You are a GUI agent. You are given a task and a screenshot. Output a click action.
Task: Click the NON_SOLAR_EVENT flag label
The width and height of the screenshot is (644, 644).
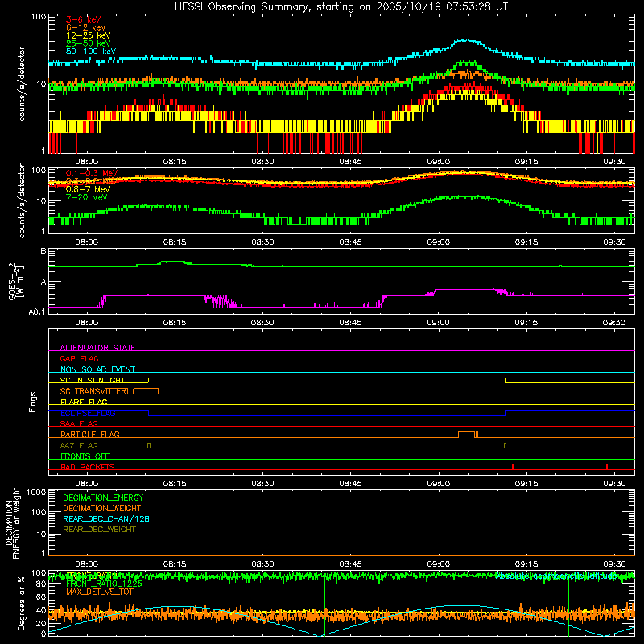(x=97, y=369)
